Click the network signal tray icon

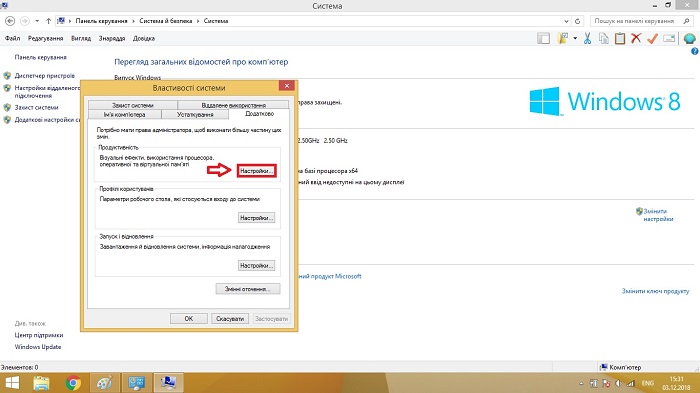point(631,384)
